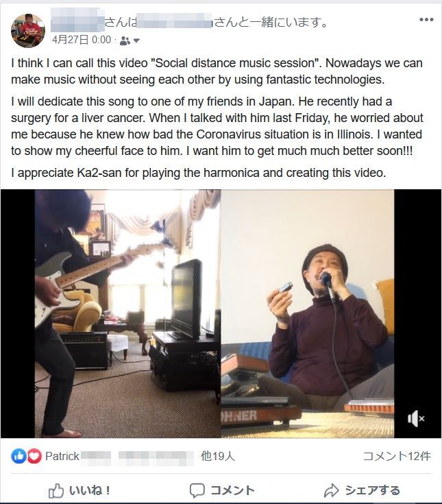Click the share arrow icon
This screenshot has width=442, height=504.
click(x=332, y=490)
